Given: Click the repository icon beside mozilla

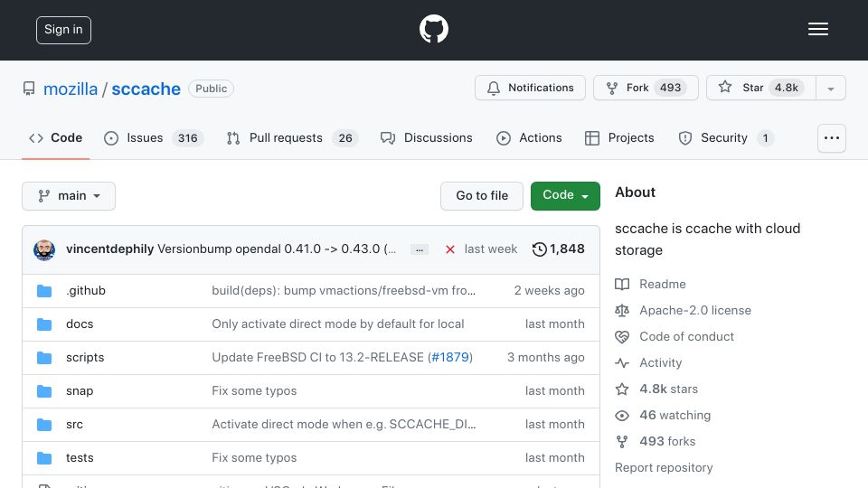Looking at the screenshot, I should coord(29,89).
